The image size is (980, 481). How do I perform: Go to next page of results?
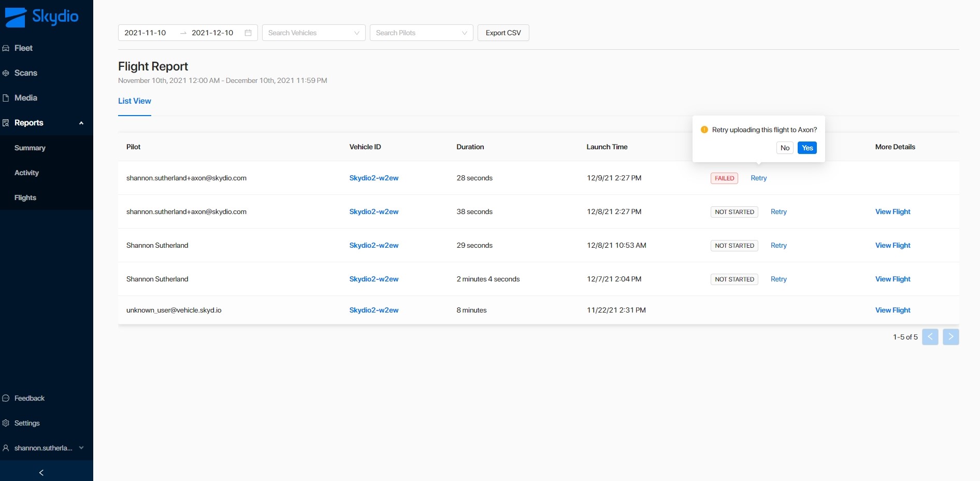(x=950, y=337)
